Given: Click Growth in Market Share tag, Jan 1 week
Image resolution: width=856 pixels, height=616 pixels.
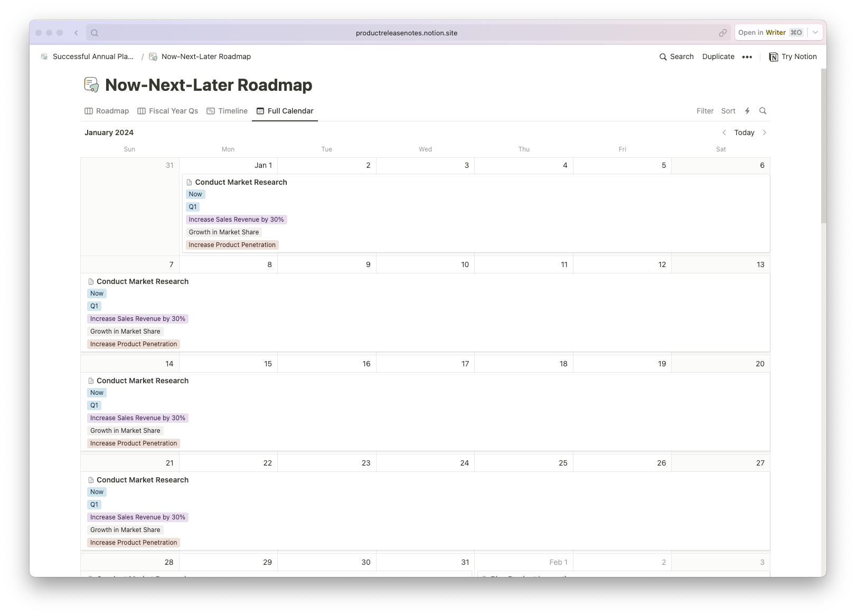Looking at the screenshot, I should pos(224,232).
